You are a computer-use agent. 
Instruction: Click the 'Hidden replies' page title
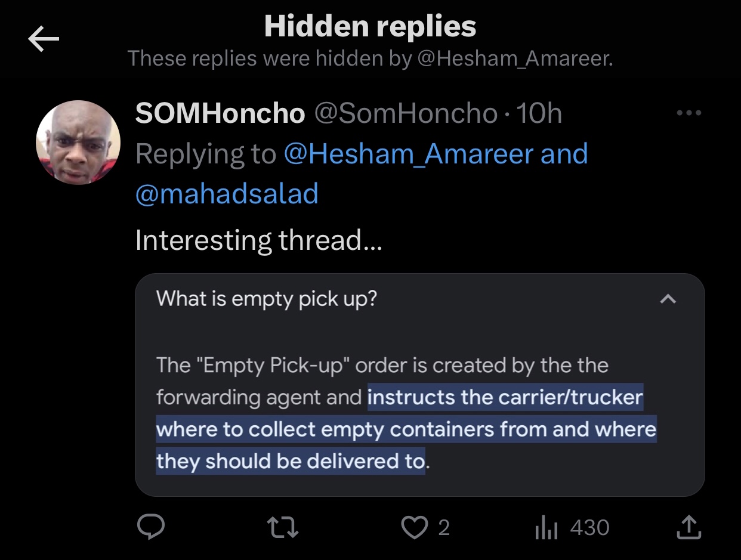(370, 26)
